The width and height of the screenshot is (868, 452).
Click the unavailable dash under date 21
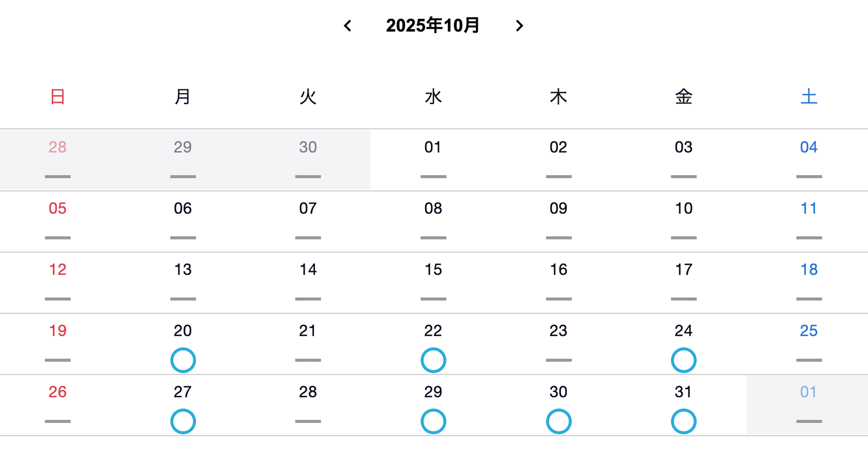click(308, 360)
